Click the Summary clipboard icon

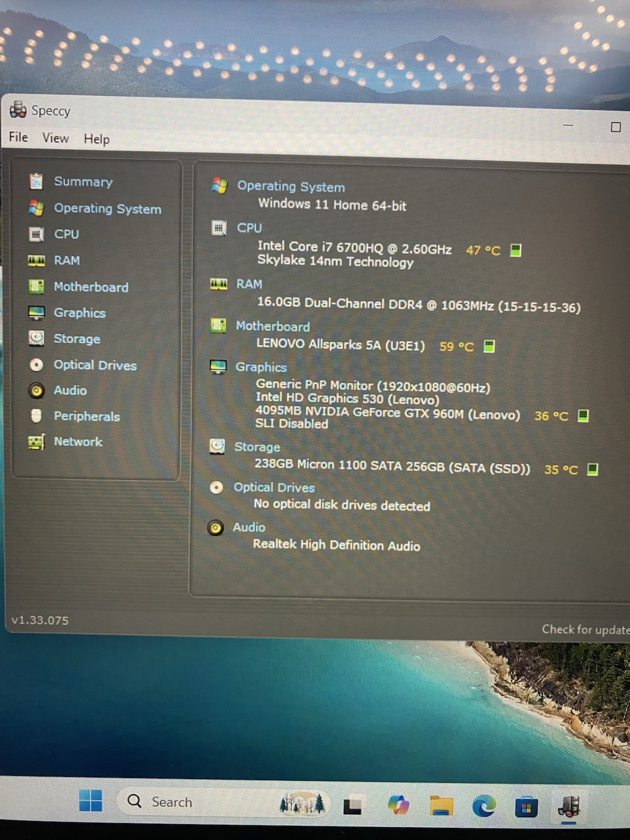pos(36,181)
